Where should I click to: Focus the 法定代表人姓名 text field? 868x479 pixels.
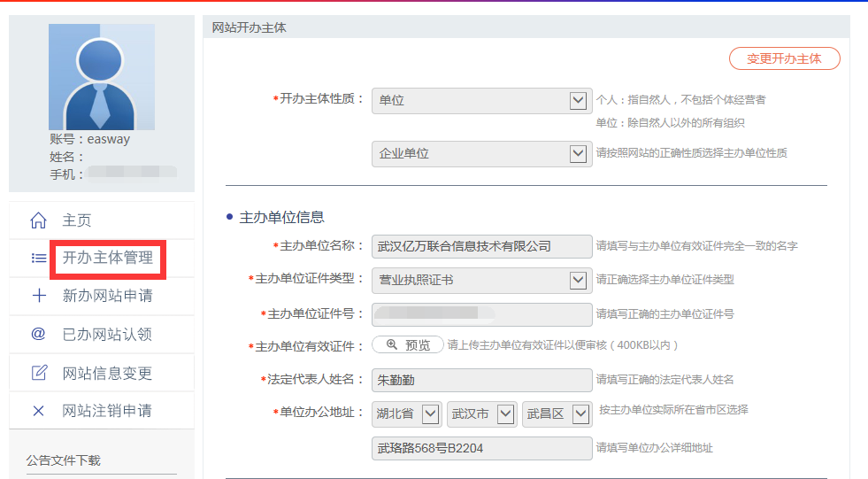tap(481, 380)
